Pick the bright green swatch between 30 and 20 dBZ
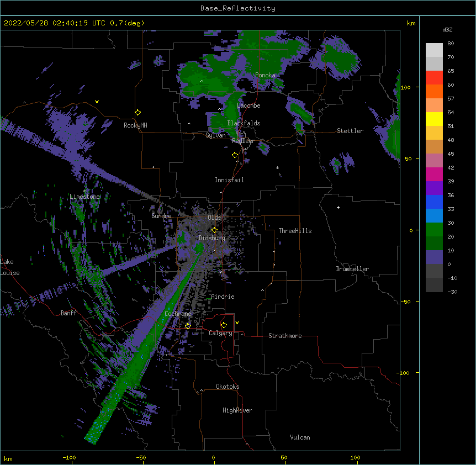This screenshot has width=476, height=465. pyautogui.click(x=434, y=230)
